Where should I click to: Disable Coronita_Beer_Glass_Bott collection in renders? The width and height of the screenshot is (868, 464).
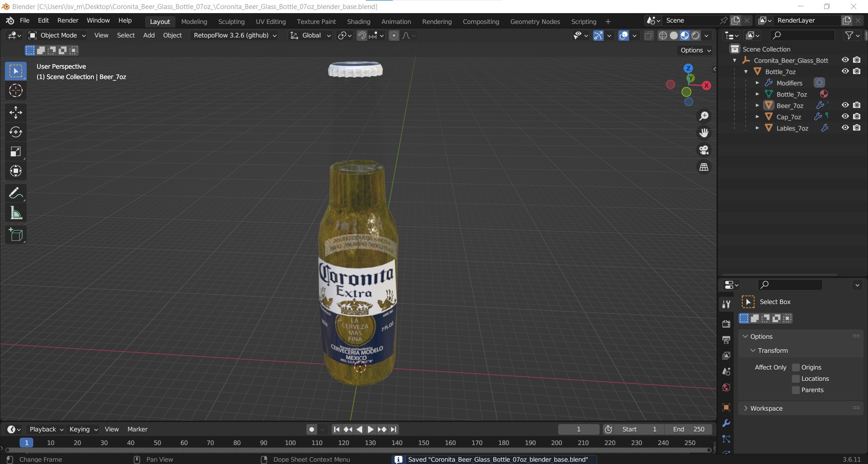(x=857, y=60)
